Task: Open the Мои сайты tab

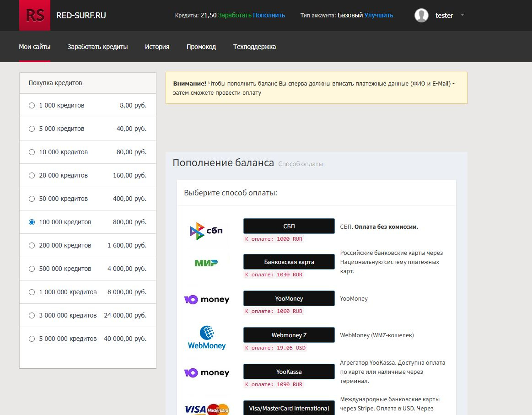Action: pos(35,47)
